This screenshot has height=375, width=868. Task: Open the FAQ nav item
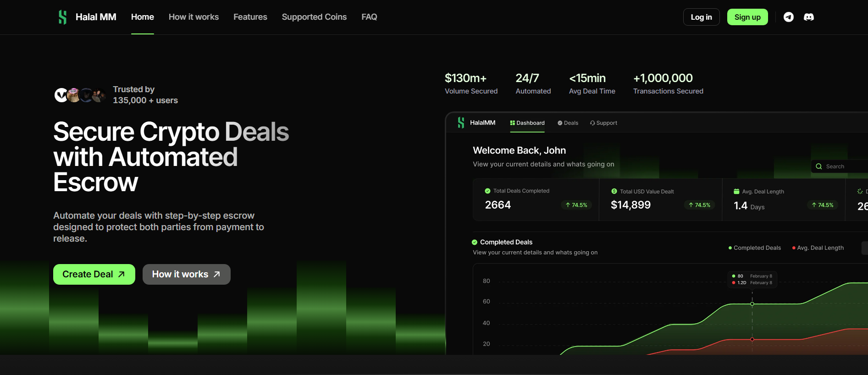point(369,17)
